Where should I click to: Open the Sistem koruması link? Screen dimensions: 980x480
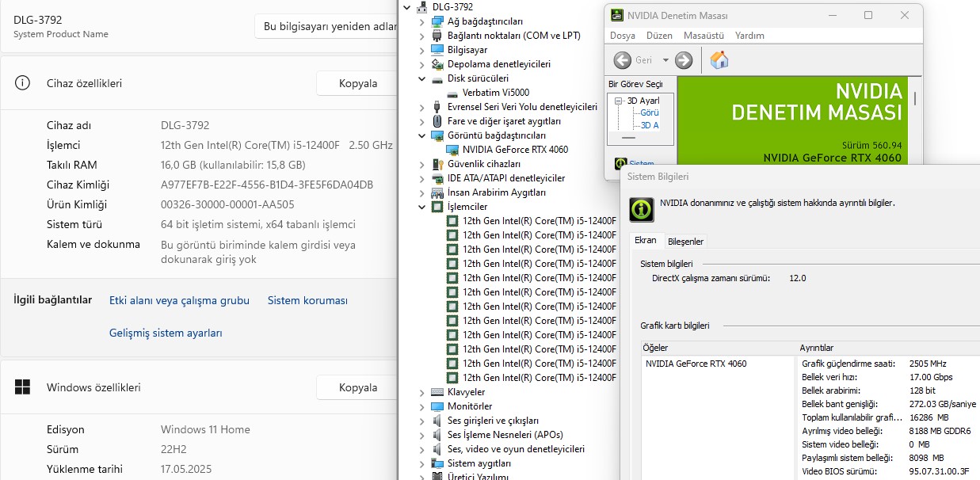coord(307,300)
